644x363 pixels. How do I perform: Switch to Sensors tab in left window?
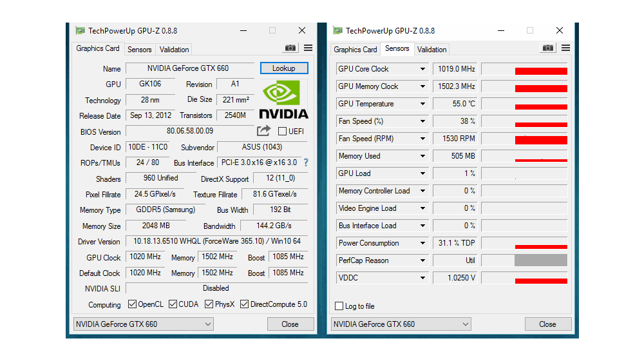[x=140, y=50]
